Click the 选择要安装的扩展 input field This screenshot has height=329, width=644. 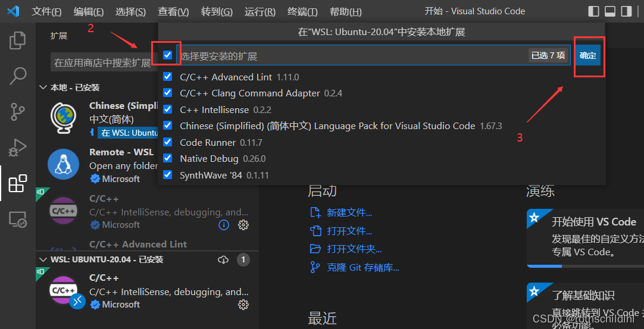373,55
